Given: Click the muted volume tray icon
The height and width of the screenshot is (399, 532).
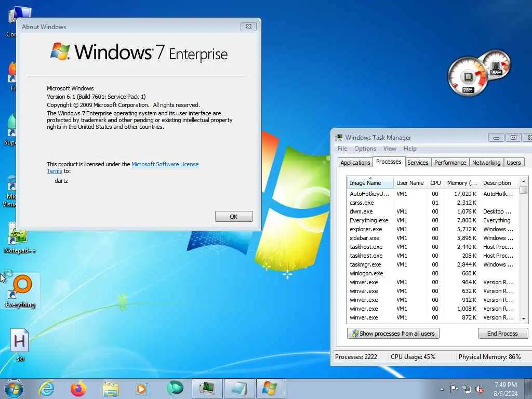Looking at the screenshot, I should pos(480,390).
